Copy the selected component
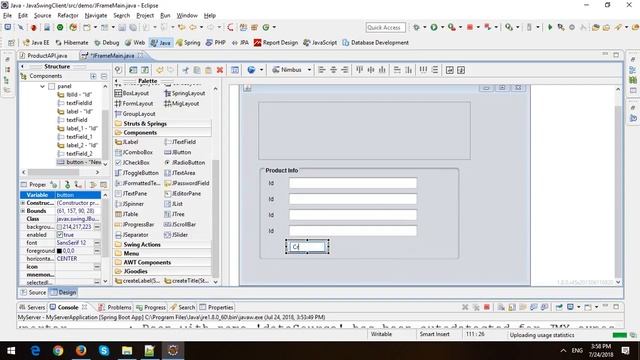The image size is (640, 360). tap(197, 70)
